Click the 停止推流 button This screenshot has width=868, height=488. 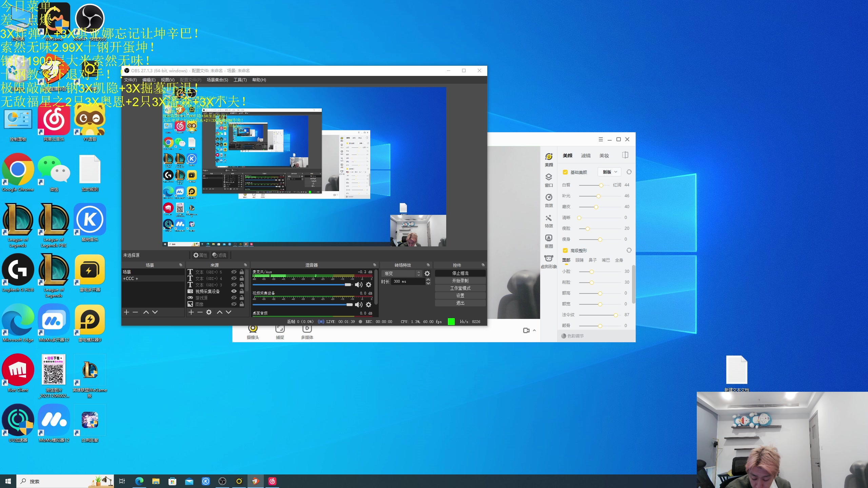click(460, 273)
